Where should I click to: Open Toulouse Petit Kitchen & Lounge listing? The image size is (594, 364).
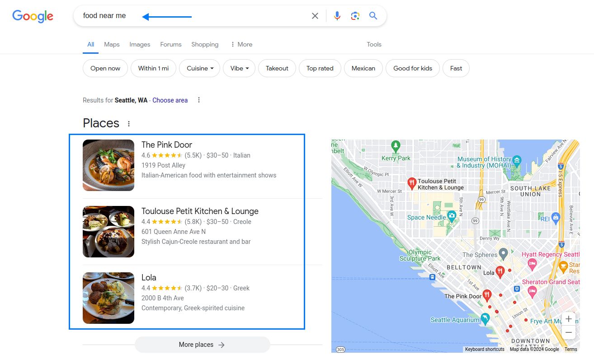point(200,211)
